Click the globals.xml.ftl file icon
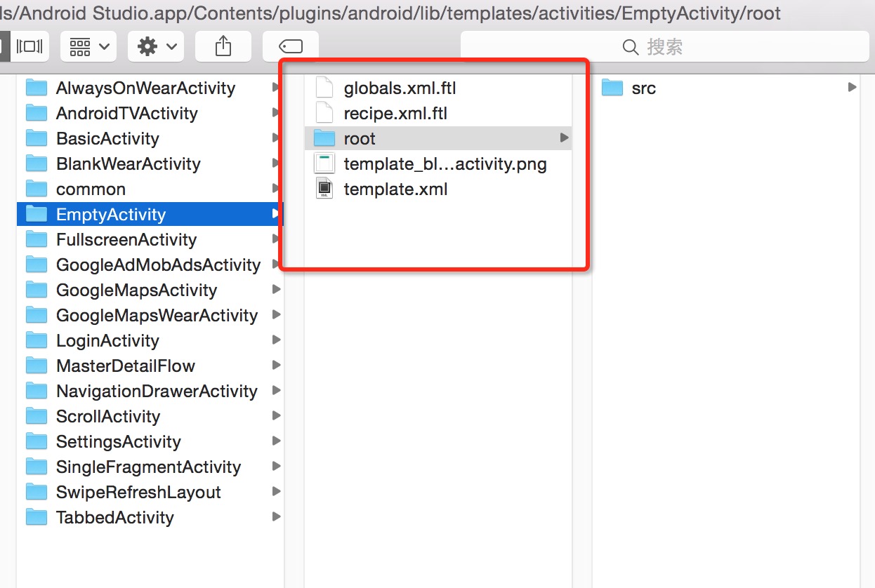Image resolution: width=875 pixels, height=588 pixels. [x=324, y=88]
